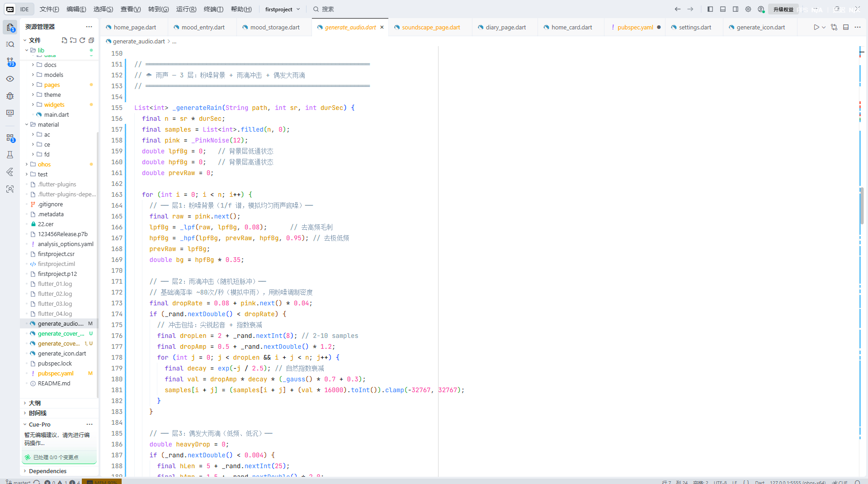Run the current Dart file
Viewport: 868px width, 484px height.
click(816, 27)
